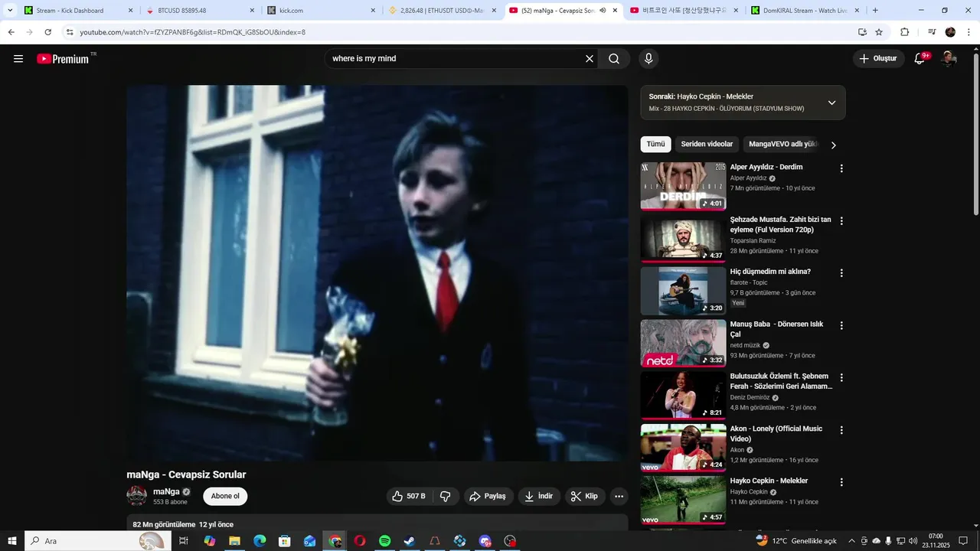Create clip with Klip button
This screenshot has height=551, width=980.
click(x=585, y=496)
